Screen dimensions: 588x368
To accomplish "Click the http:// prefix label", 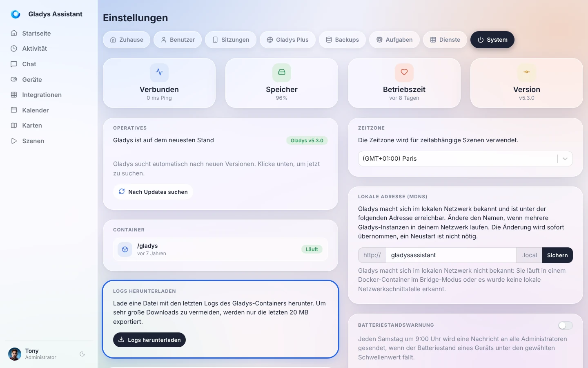I will click(x=372, y=255).
